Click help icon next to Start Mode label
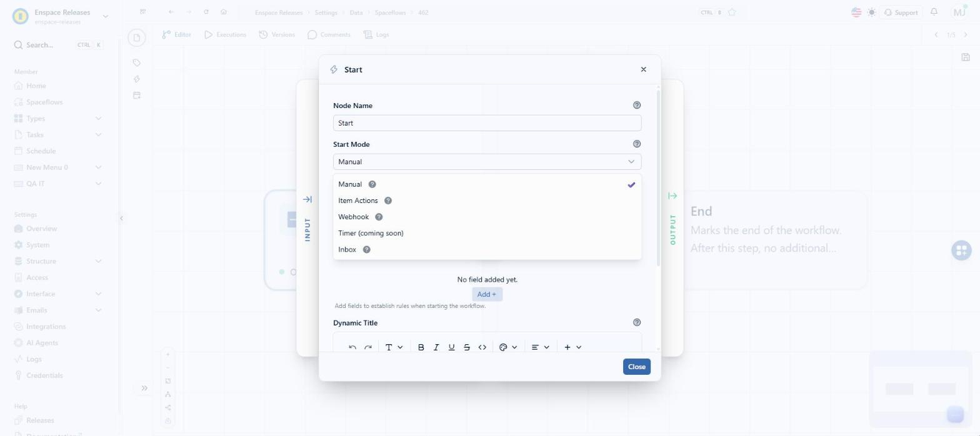 (x=637, y=144)
